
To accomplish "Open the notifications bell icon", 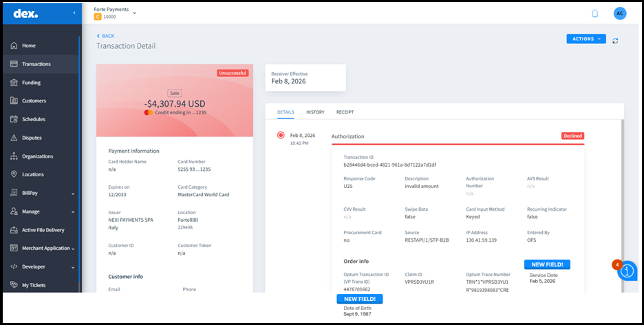I will pyautogui.click(x=594, y=14).
